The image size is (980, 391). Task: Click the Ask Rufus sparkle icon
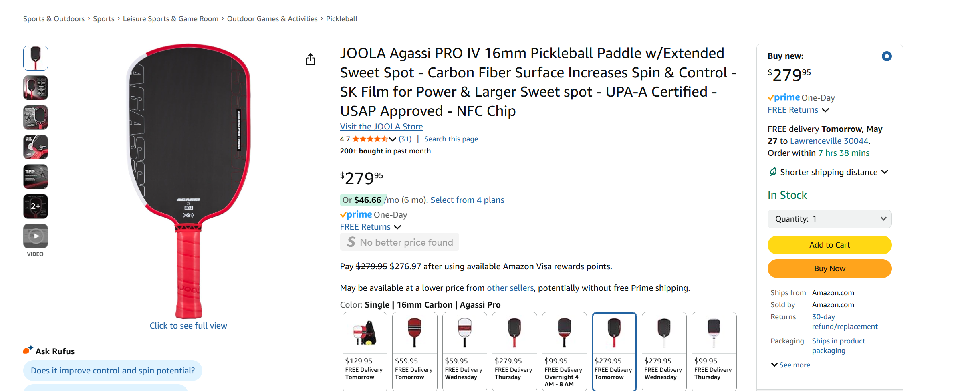coord(28,350)
